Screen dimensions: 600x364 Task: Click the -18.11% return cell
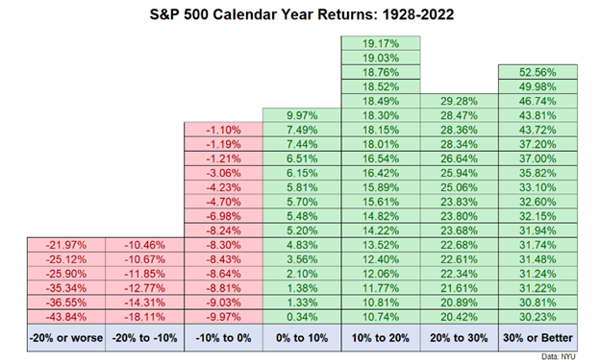click(x=144, y=317)
